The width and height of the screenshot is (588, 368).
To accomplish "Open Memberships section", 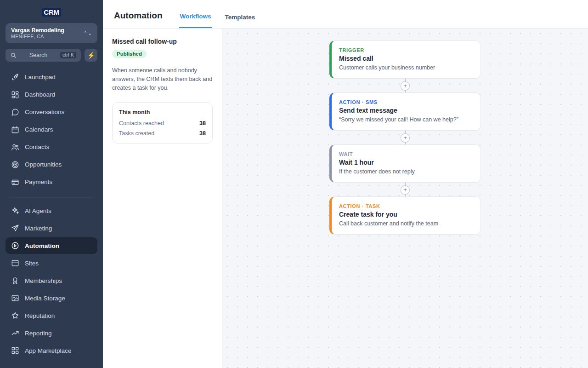I will tap(51, 281).
